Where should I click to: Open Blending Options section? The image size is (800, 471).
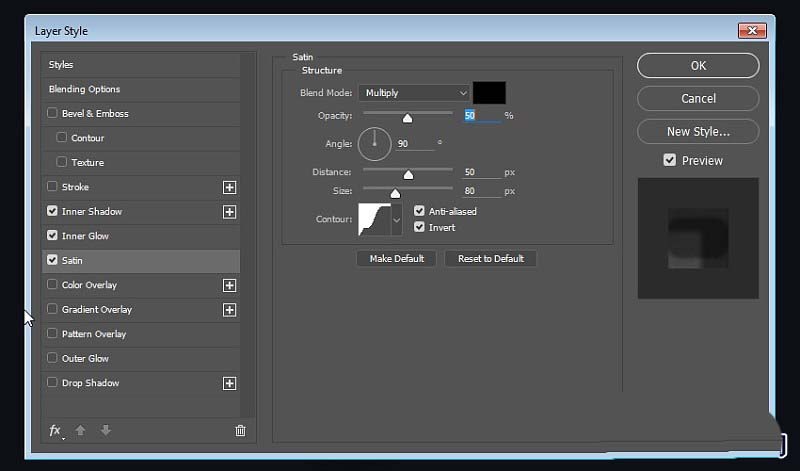pos(140,89)
